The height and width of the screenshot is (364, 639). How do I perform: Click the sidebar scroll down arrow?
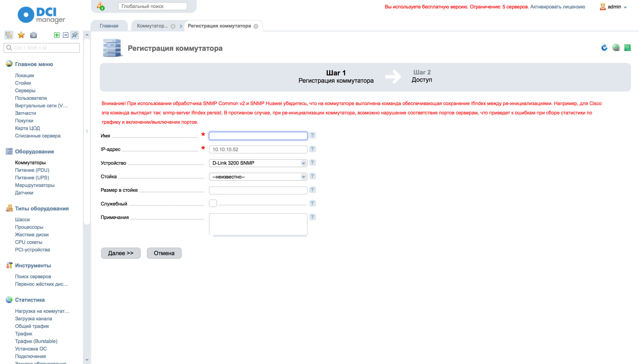(87, 360)
